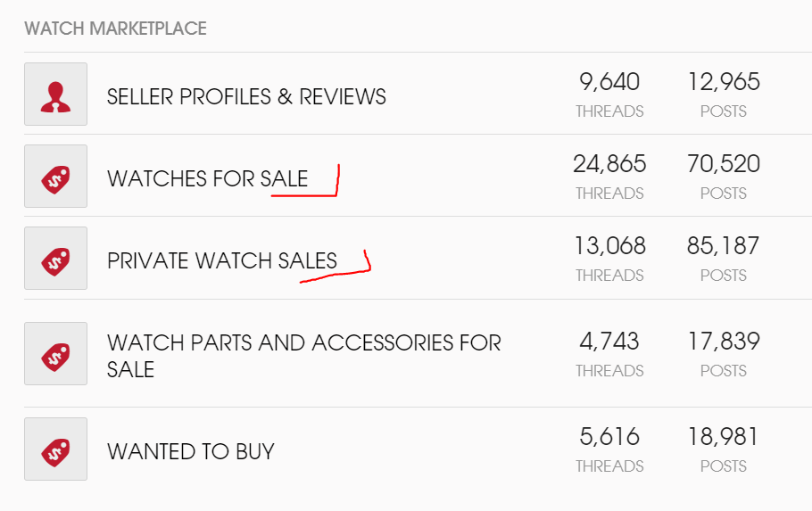
Task: Click the 13,068 threads count
Action: click(x=609, y=246)
